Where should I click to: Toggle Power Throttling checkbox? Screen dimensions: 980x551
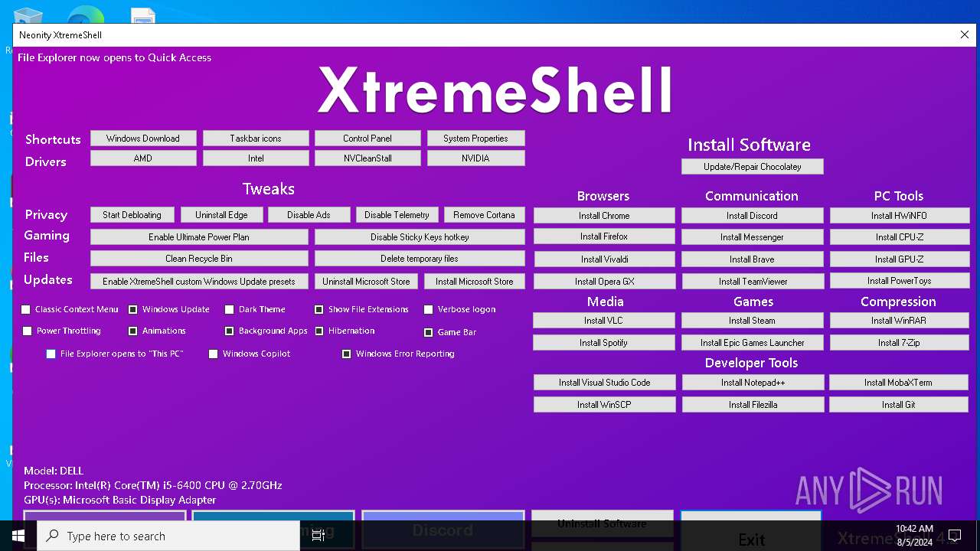pos(28,331)
